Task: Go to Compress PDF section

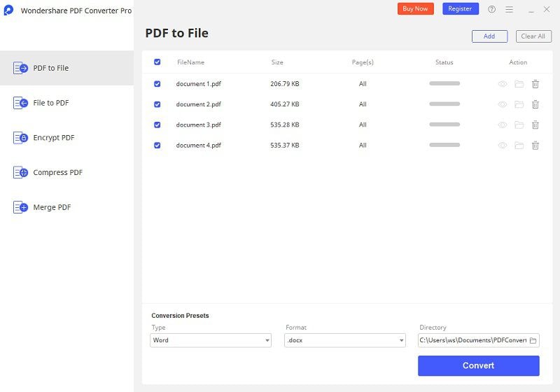Action: (x=57, y=172)
